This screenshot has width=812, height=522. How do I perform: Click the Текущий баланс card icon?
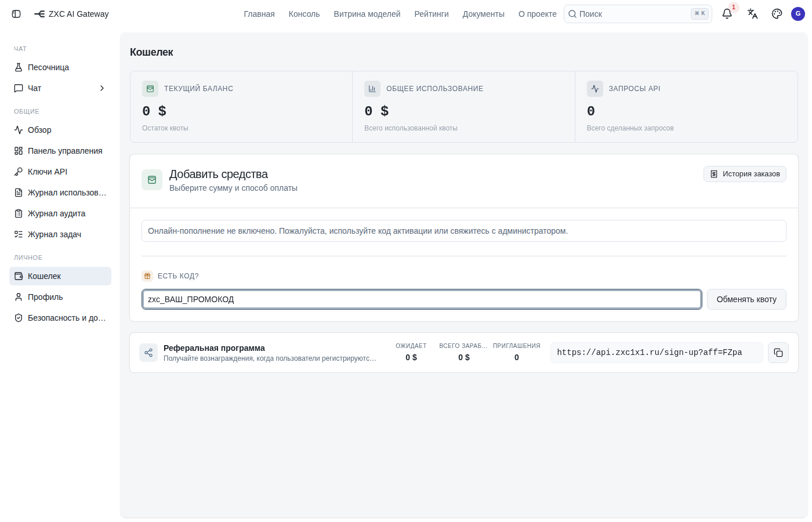point(150,89)
